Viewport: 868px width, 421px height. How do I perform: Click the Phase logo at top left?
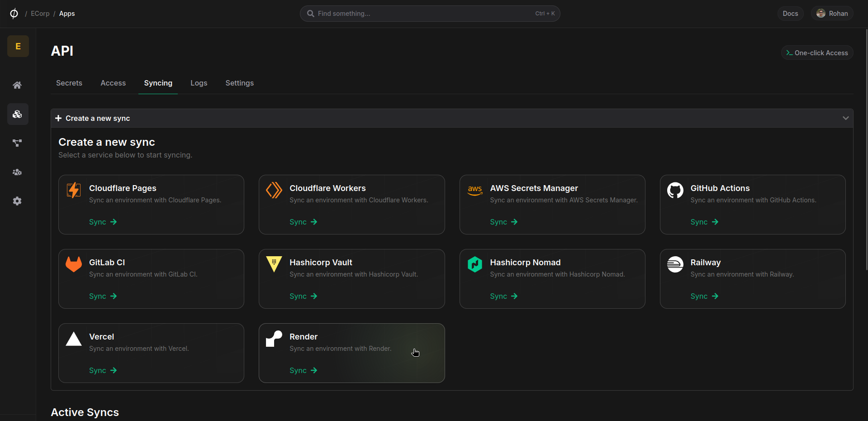tap(14, 14)
